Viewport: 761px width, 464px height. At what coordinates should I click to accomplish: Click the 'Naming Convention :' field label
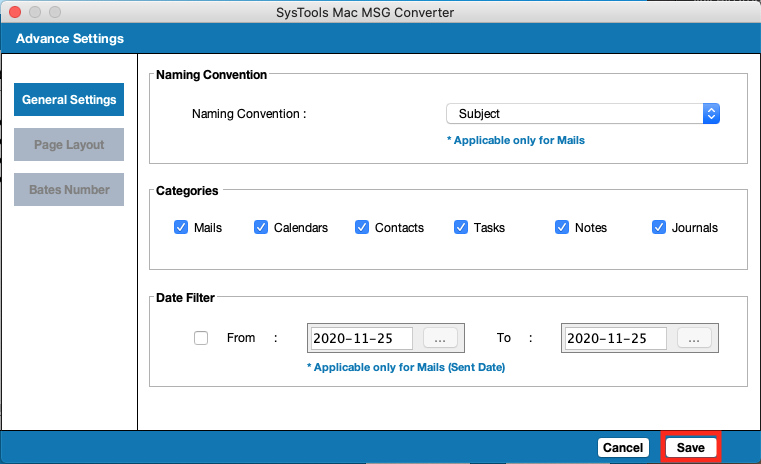tap(249, 114)
